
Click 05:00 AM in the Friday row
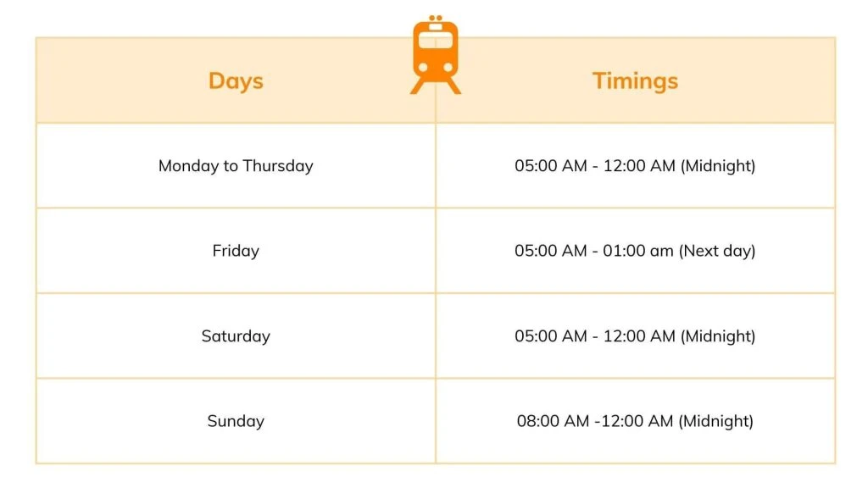(551, 251)
